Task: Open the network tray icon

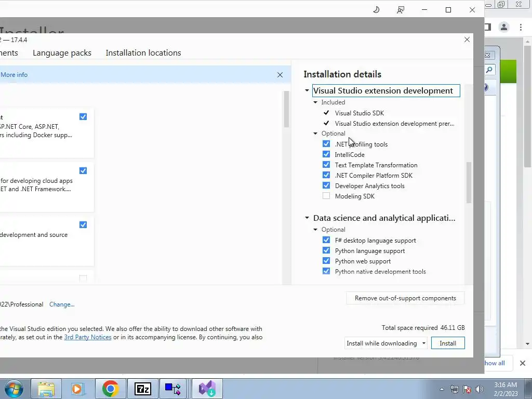Action: pos(454,389)
